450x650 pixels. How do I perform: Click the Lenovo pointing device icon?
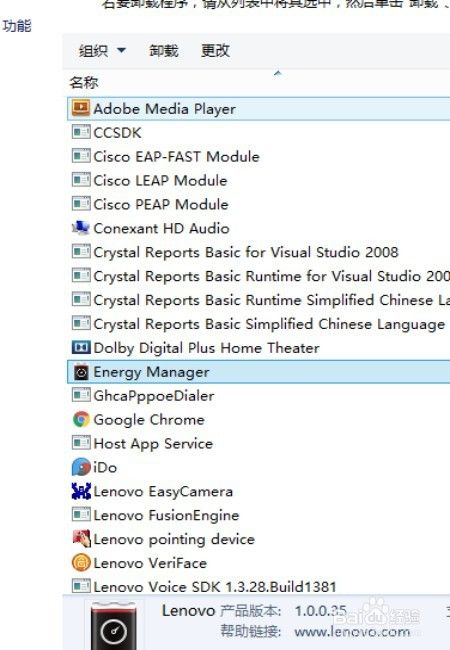pyautogui.click(x=81, y=539)
